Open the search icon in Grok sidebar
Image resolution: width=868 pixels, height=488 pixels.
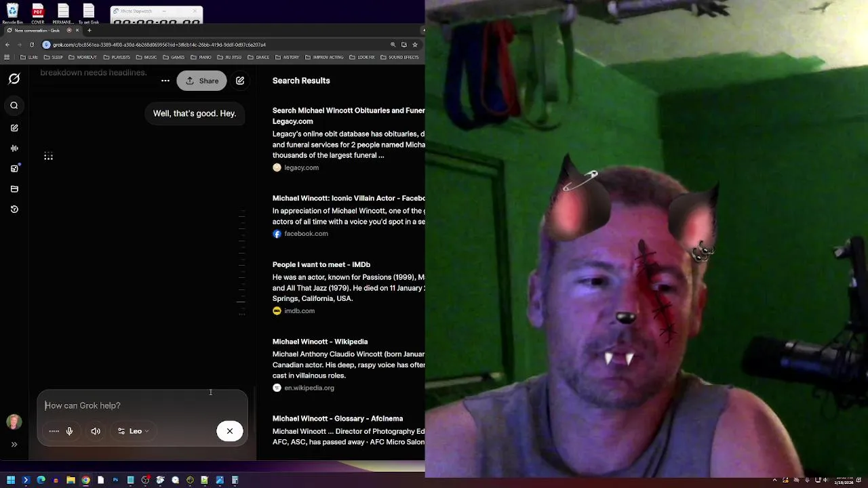[x=14, y=106]
